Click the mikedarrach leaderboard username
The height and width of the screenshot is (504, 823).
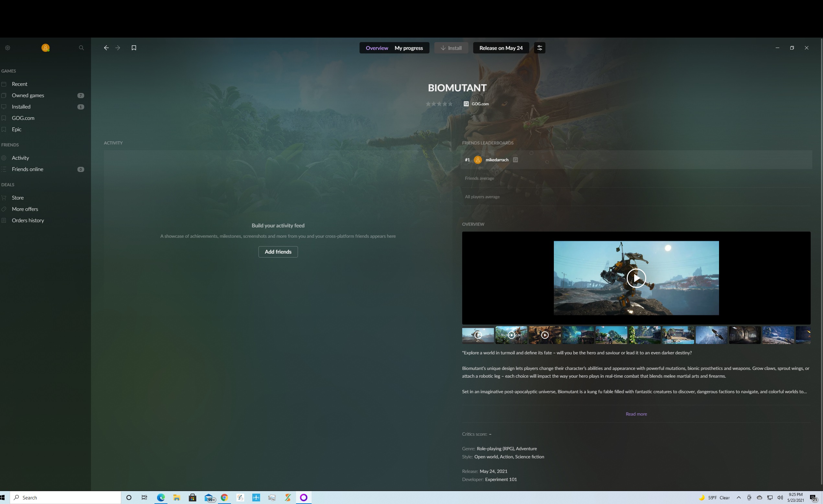[497, 160]
